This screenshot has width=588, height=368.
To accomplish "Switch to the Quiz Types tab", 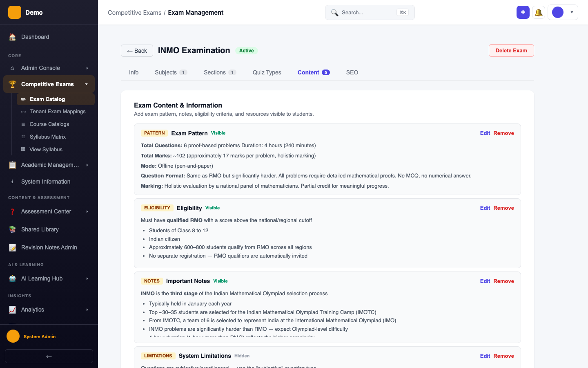I will coord(267,72).
